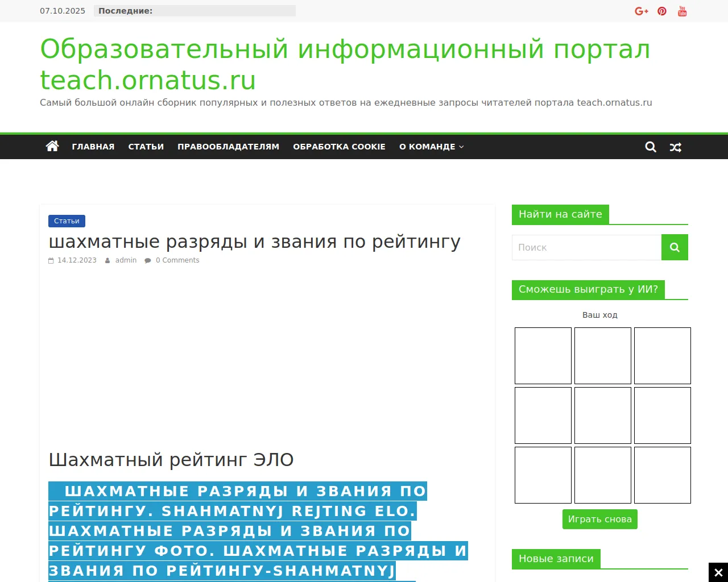The height and width of the screenshot is (582, 728).
Task: Open a random post via shuffle icon
Action: [x=676, y=147]
